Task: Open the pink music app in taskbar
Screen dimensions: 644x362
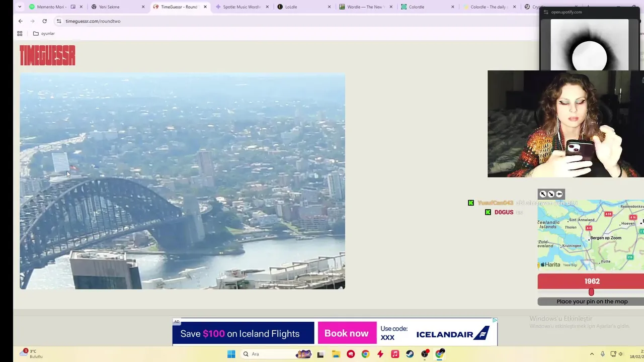Action: click(x=395, y=354)
